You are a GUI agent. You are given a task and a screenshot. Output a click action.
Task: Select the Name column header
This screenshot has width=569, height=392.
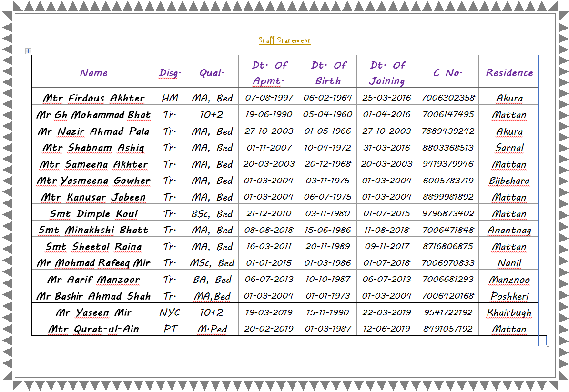point(93,73)
